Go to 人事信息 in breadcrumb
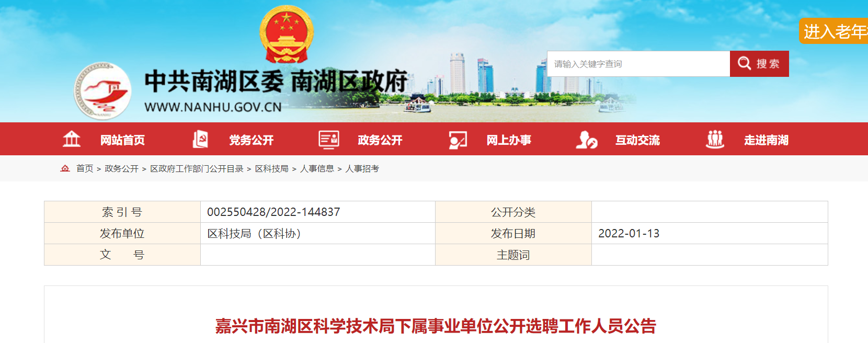Screen dimensions: 868x343 point(317,168)
